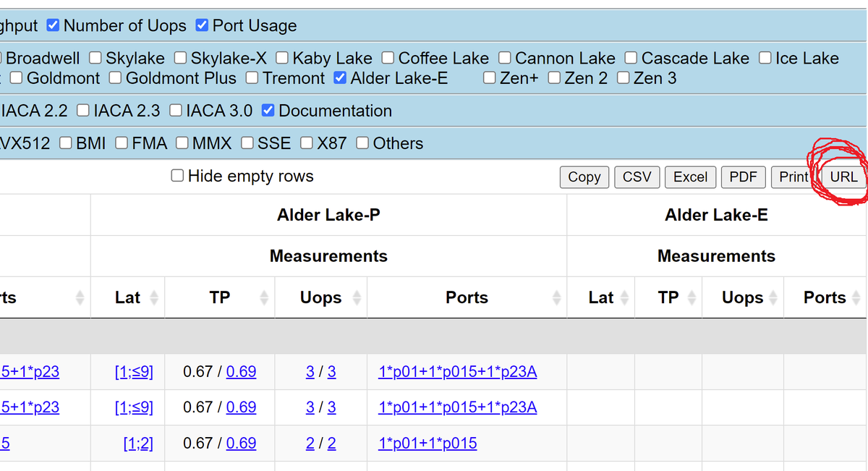Sort Alder Lake-E Ports column using its arrows
The image size is (868, 471).
(856, 297)
